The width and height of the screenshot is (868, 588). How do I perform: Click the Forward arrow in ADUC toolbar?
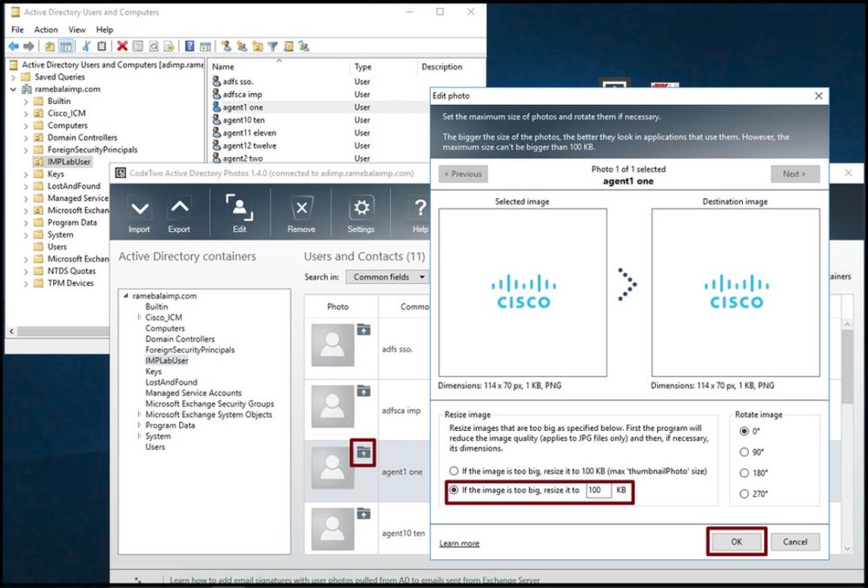[x=28, y=46]
